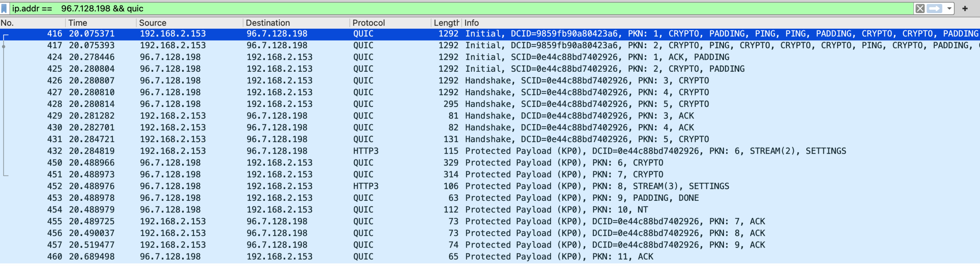Click the Length column header
980x266 pixels.
click(446, 23)
